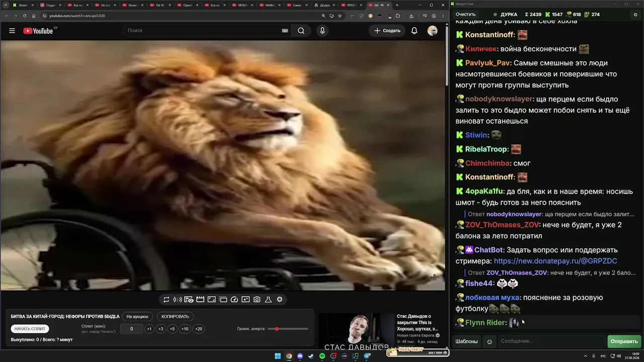Open the Создать create menu

(387, 31)
